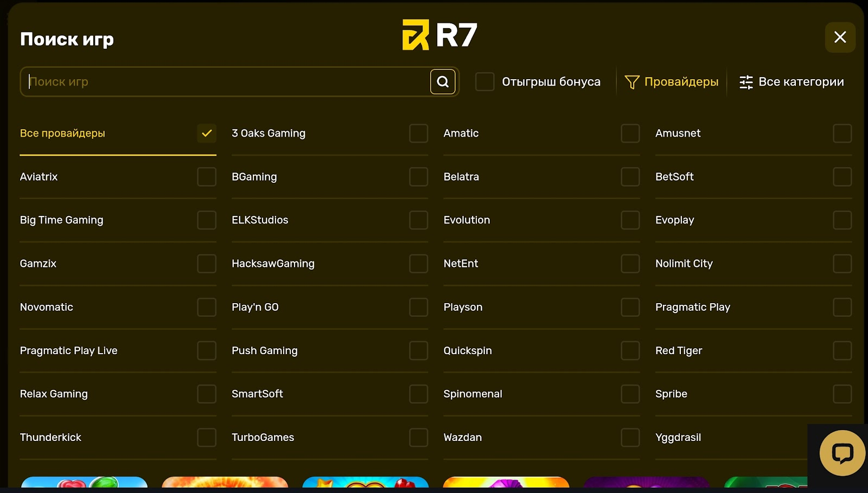Click the Amatic provider name
868x493 pixels.
click(461, 133)
